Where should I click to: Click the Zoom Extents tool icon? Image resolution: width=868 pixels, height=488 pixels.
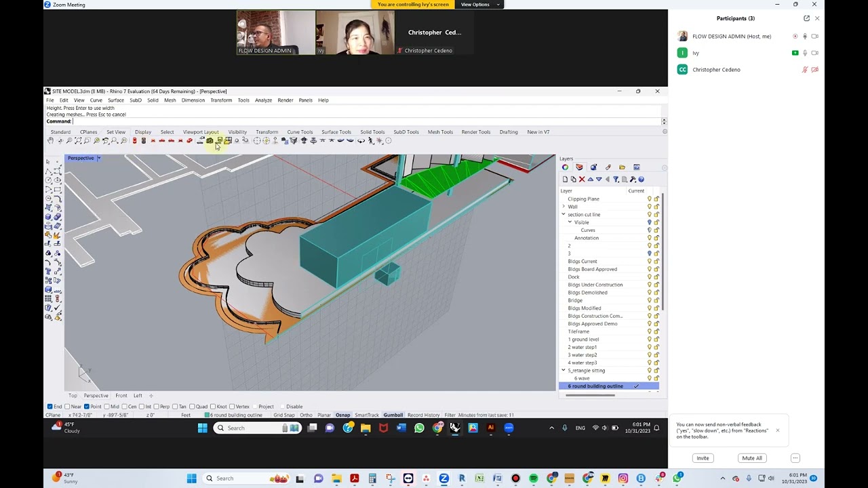78,140
